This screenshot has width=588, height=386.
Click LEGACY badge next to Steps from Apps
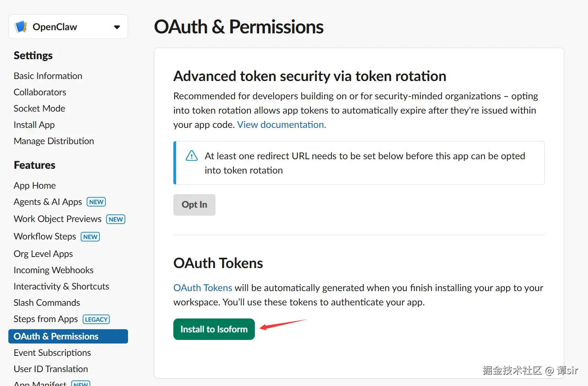tap(96, 319)
